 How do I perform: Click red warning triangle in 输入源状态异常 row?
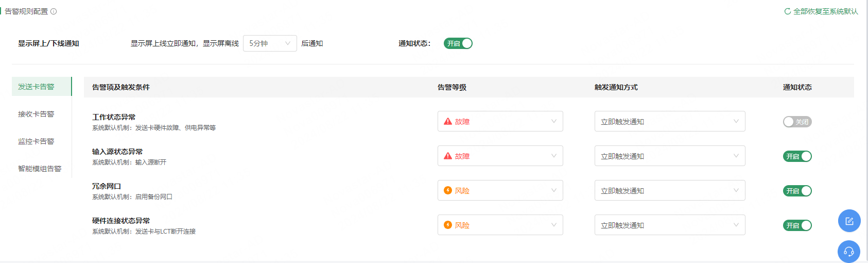point(448,156)
